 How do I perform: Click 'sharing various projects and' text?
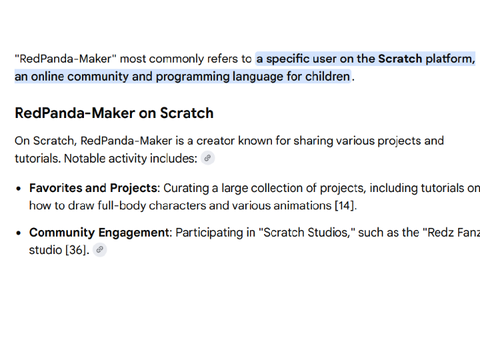(x=368, y=141)
